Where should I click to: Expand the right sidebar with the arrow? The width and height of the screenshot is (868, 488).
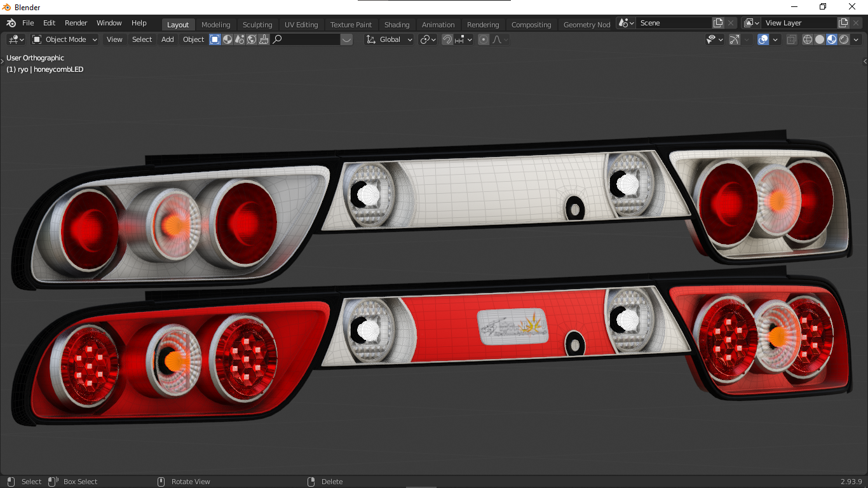tap(865, 61)
